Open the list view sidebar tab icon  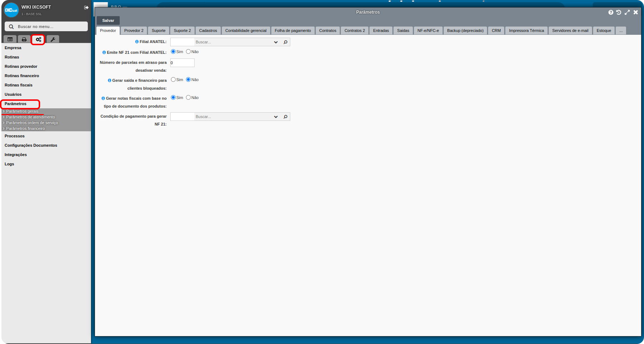10,39
